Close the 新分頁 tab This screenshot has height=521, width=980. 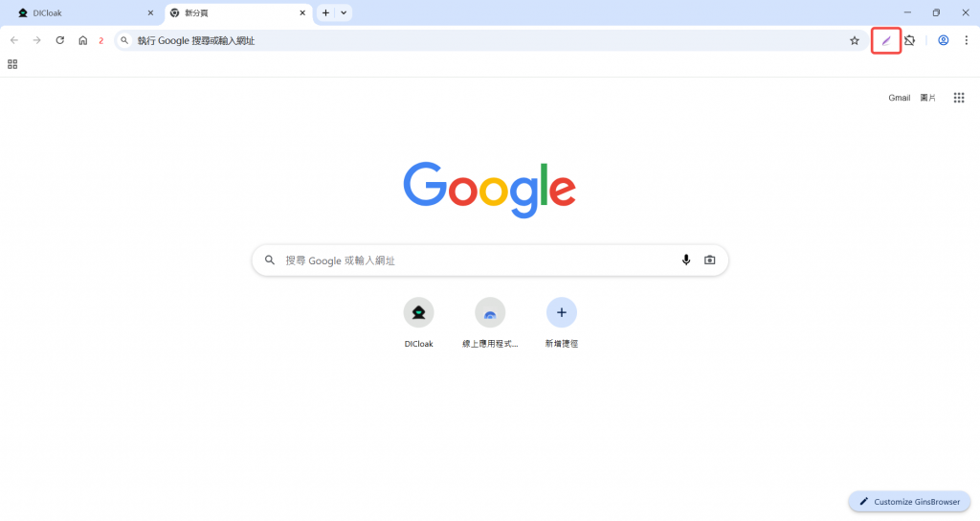(x=302, y=12)
